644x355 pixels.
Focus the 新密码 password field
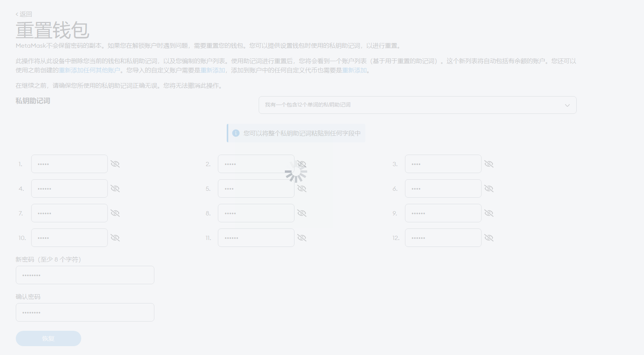(x=85, y=275)
